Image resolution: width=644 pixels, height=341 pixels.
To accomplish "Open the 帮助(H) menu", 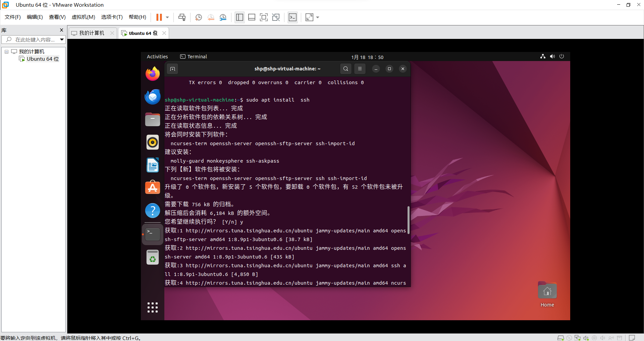I will tap(138, 17).
